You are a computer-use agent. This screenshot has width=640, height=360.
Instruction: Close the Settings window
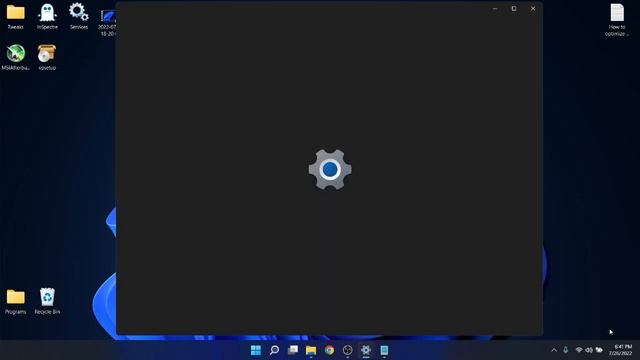[x=533, y=9]
